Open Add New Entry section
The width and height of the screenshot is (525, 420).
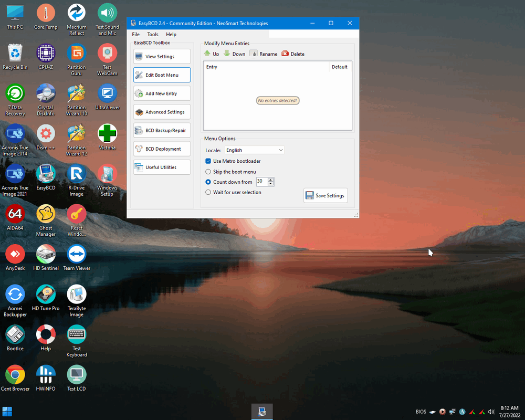pos(162,93)
